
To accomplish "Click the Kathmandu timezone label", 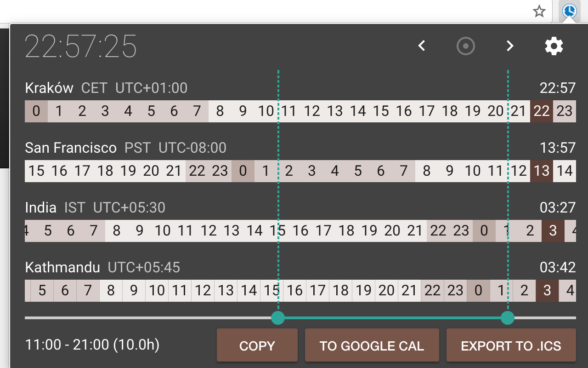I will 62,267.
